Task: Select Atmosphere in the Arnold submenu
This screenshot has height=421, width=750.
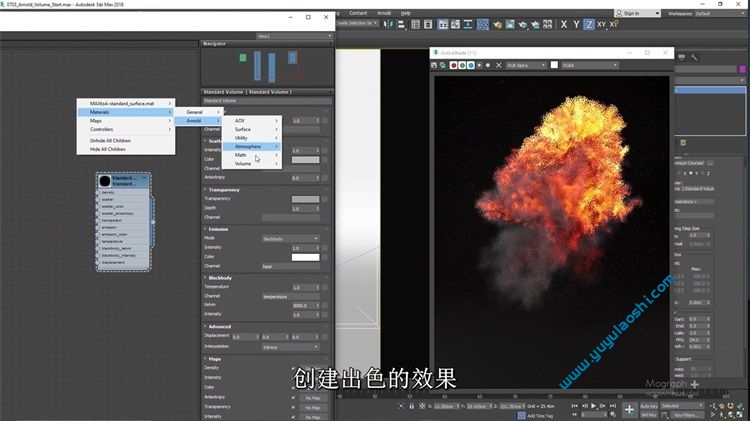Action: pyautogui.click(x=252, y=146)
